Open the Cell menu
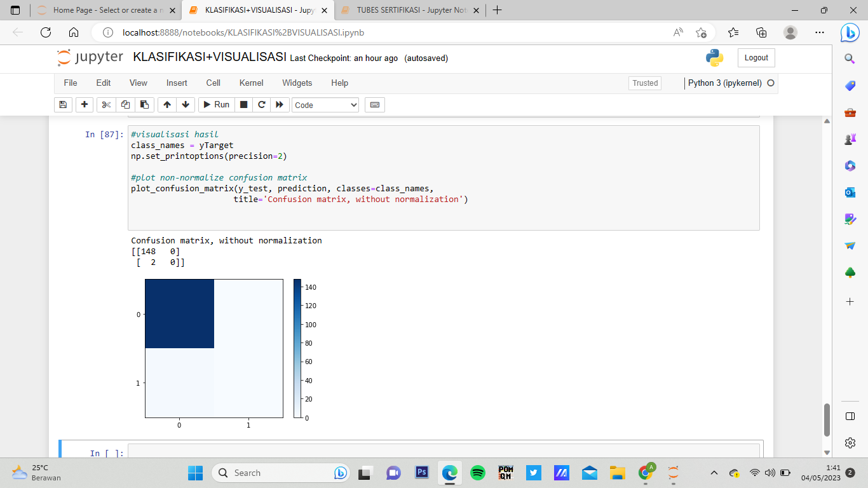This screenshot has height=488, width=868. coord(214,83)
